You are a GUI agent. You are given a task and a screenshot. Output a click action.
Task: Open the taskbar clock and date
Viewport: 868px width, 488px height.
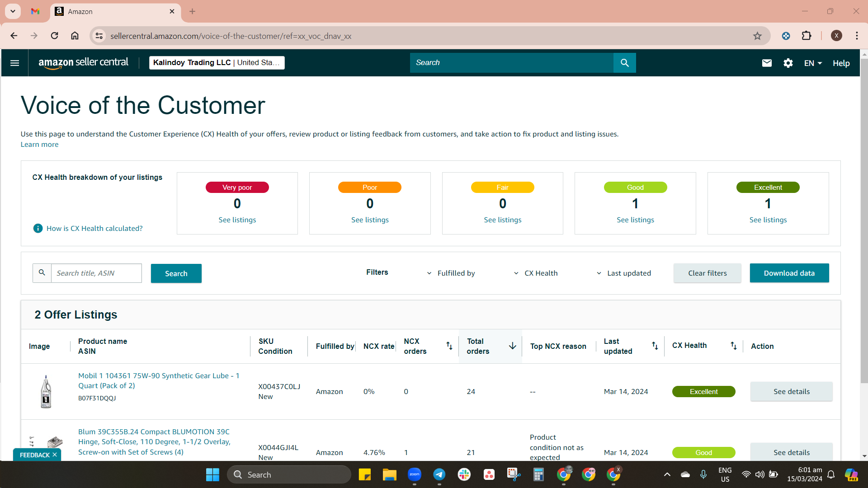coord(805,474)
